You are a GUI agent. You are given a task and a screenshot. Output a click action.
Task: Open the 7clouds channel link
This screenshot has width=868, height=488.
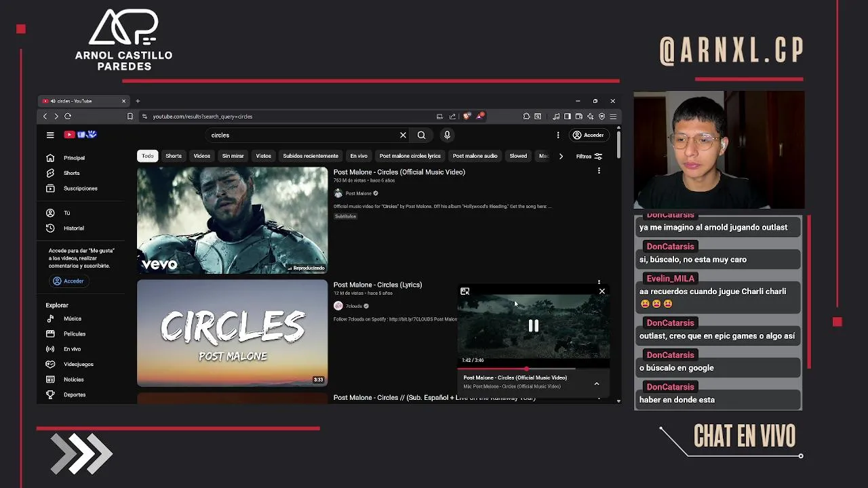[354, 306]
